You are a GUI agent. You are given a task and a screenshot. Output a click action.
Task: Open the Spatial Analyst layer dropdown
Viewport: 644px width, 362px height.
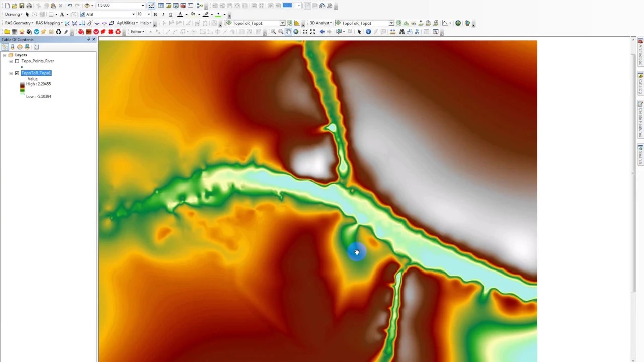click(x=282, y=23)
